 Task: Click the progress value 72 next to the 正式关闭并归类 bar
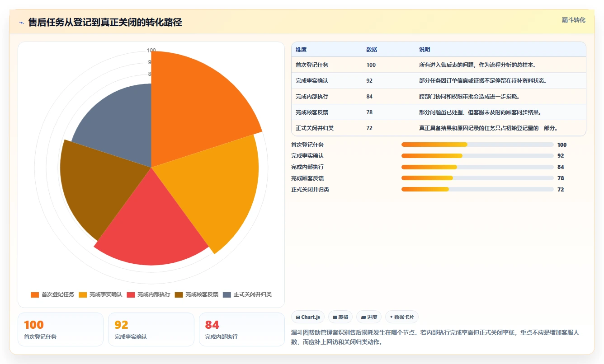click(561, 189)
